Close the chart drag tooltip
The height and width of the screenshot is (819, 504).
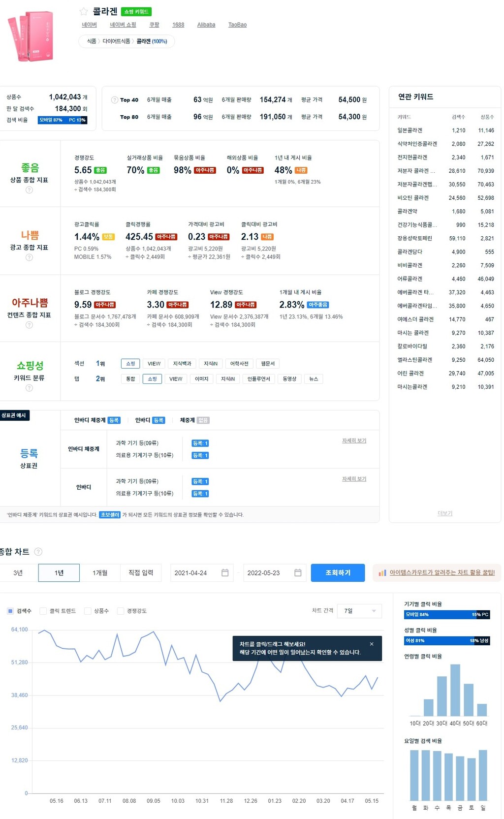[x=372, y=644]
